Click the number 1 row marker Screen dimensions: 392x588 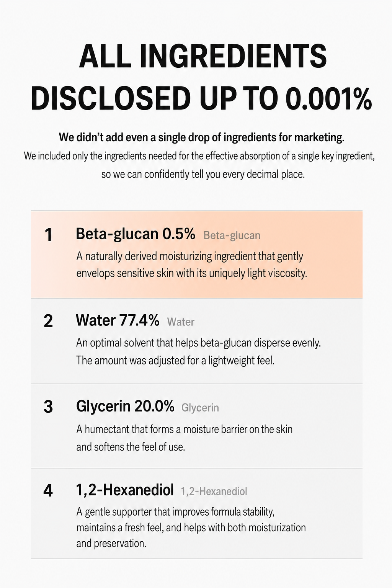pyautogui.click(x=48, y=235)
